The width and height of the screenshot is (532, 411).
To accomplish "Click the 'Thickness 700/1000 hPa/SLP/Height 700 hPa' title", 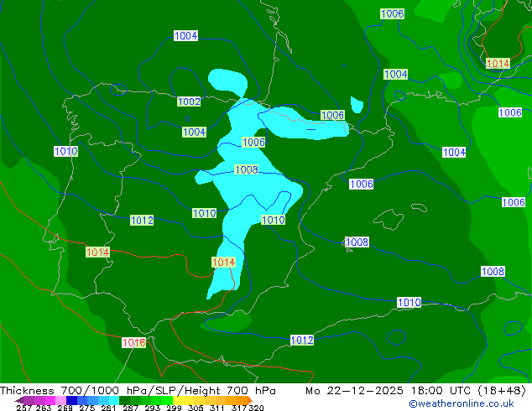I will 138,391.
